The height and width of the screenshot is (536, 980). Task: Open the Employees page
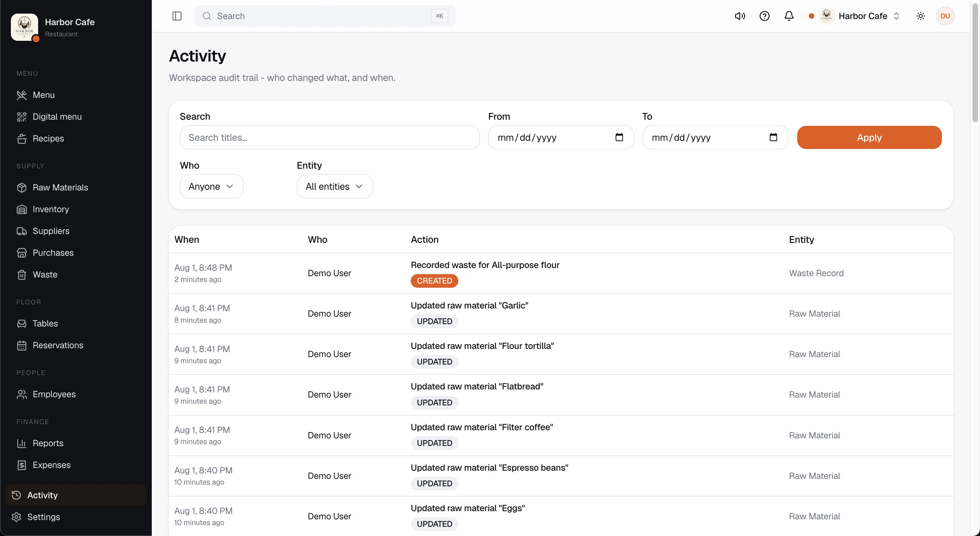pyautogui.click(x=76, y=394)
